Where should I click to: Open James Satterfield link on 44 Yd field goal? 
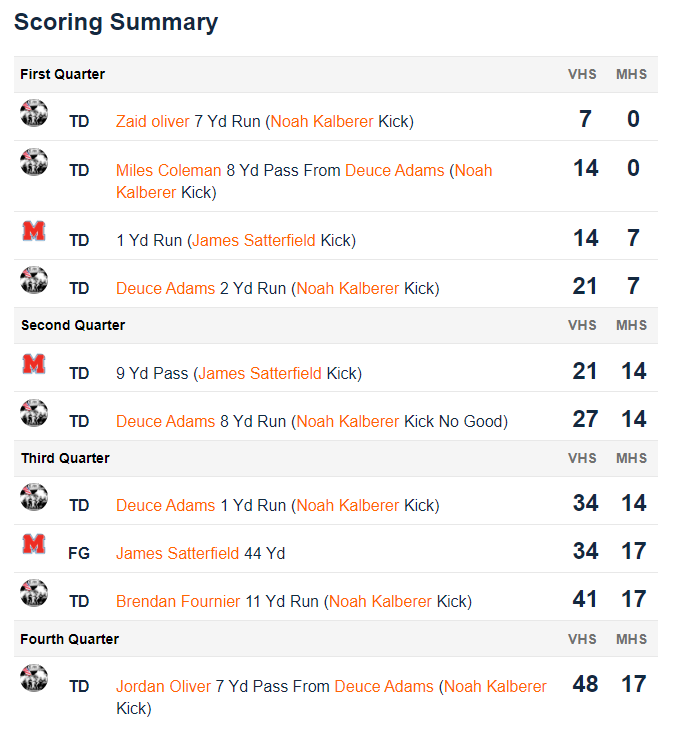click(x=177, y=553)
